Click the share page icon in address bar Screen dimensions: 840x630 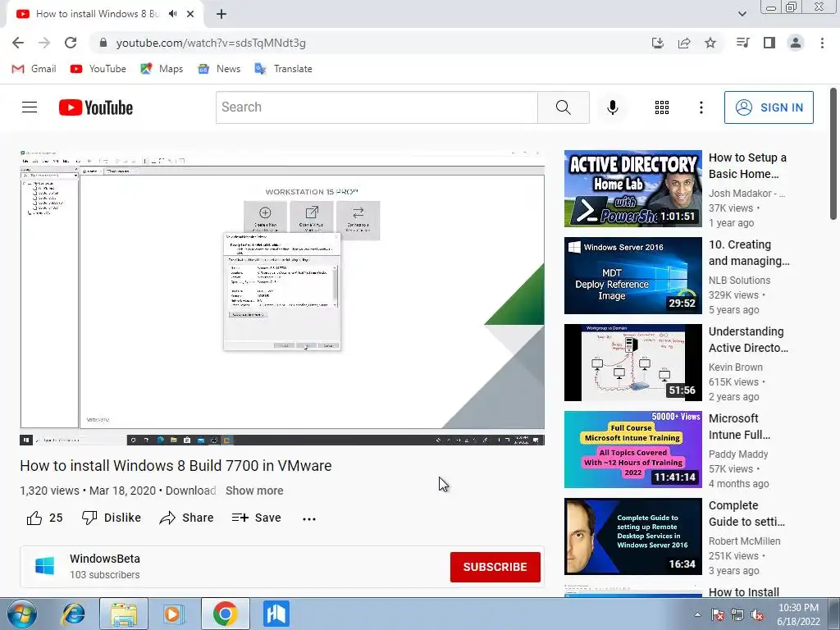(684, 43)
